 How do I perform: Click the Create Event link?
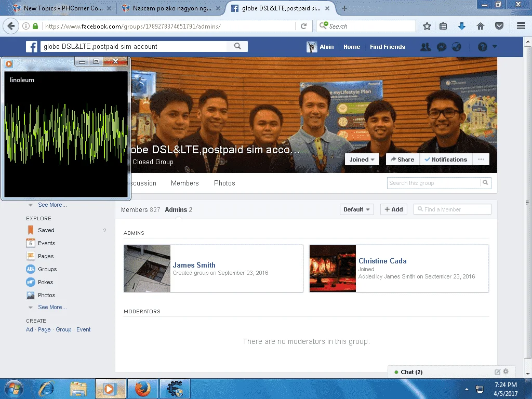click(84, 329)
